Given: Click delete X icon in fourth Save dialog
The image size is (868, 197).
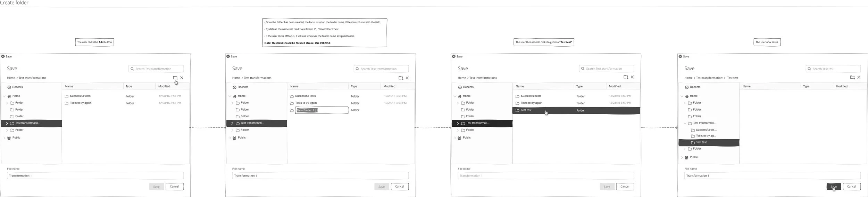Looking at the screenshot, I should coord(859,77).
